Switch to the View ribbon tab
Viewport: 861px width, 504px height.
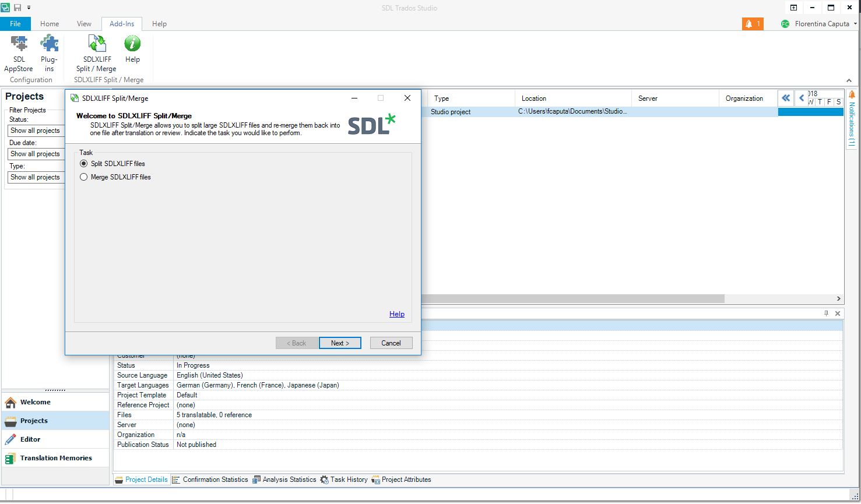tap(84, 24)
